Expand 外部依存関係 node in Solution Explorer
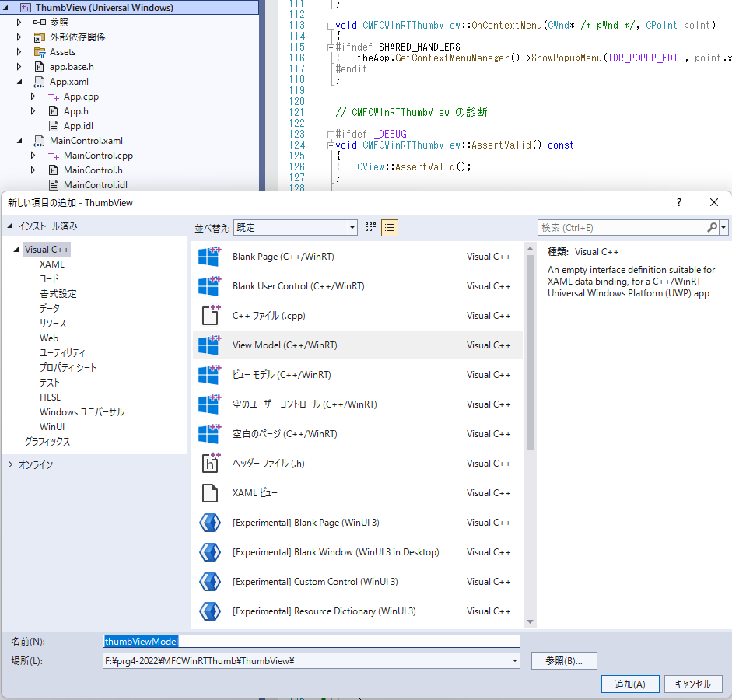Image resolution: width=732 pixels, height=700 pixels. (x=19, y=37)
